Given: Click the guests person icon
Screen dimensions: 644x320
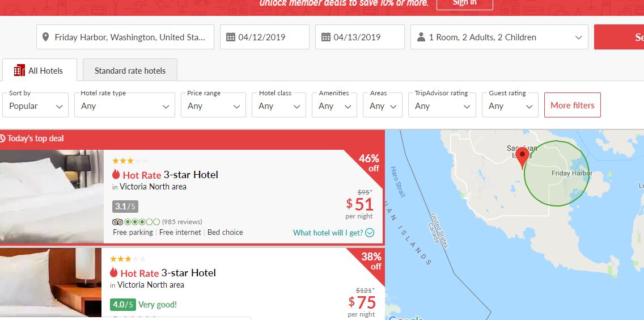Looking at the screenshot, I should (421, 37).
